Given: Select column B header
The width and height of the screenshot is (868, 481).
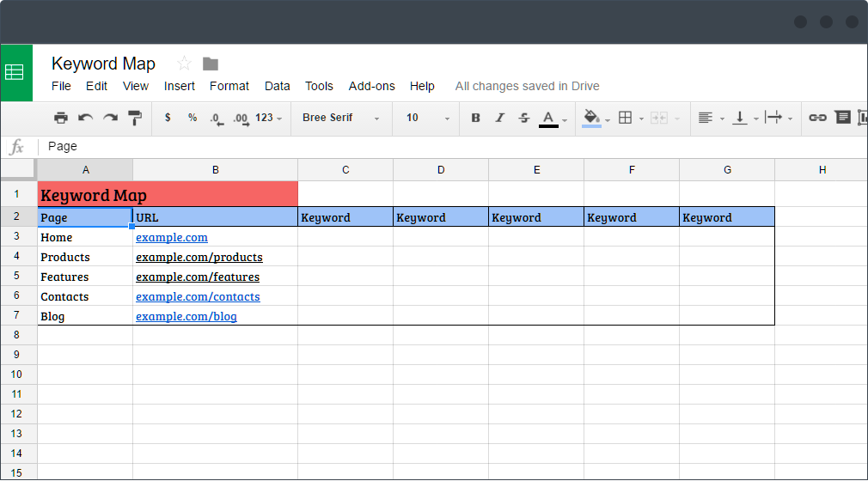Looking at the screenshot, I should click(216, 170).
